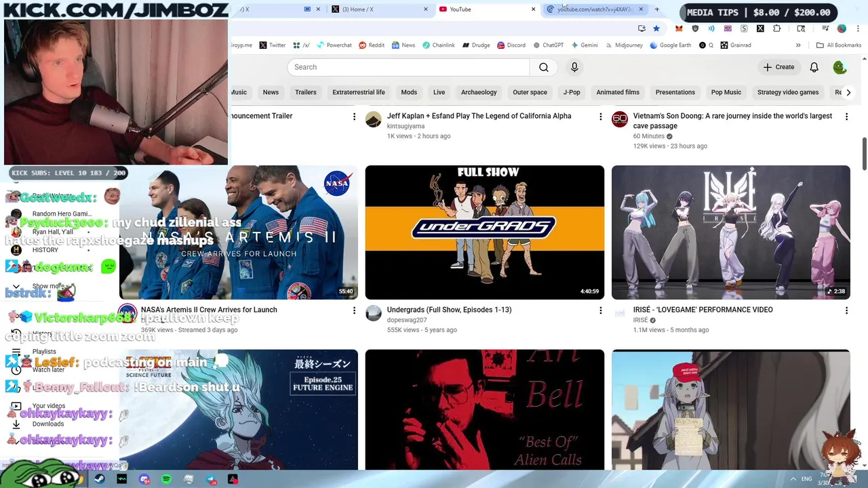The image size is (868, 488).
Task: Open the shield extension icon
Action: [x=695, y=28]
